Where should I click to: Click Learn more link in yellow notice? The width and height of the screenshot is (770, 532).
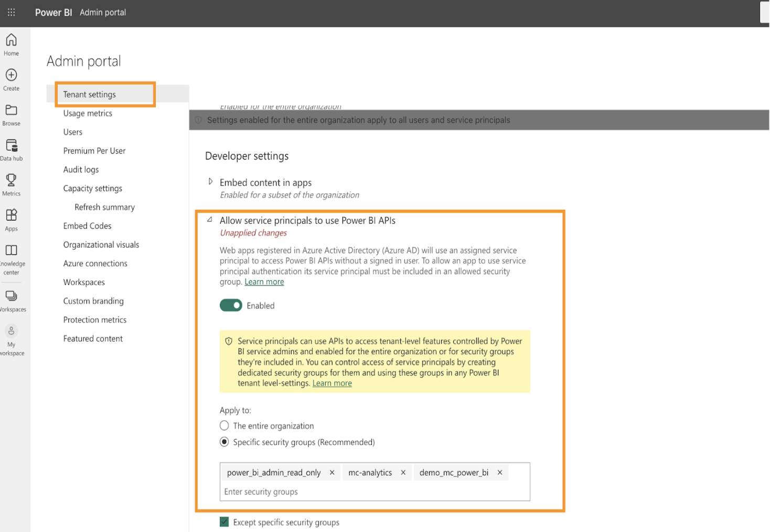click(332, 384)
